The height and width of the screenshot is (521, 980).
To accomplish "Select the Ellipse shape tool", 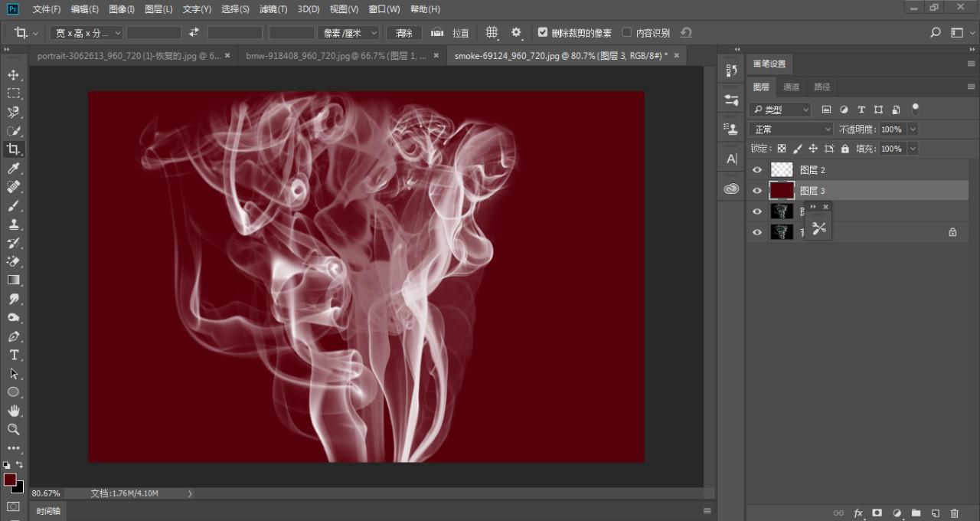I will pos(14,392).
